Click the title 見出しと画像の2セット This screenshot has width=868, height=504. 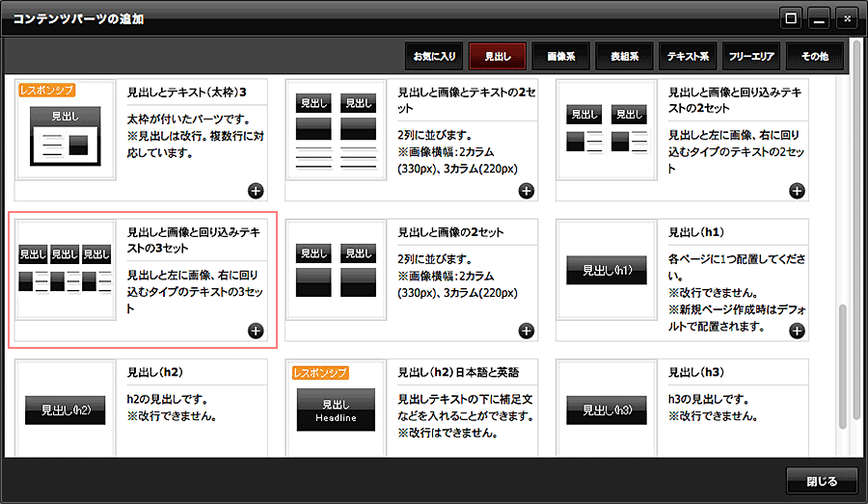[450, 232]
